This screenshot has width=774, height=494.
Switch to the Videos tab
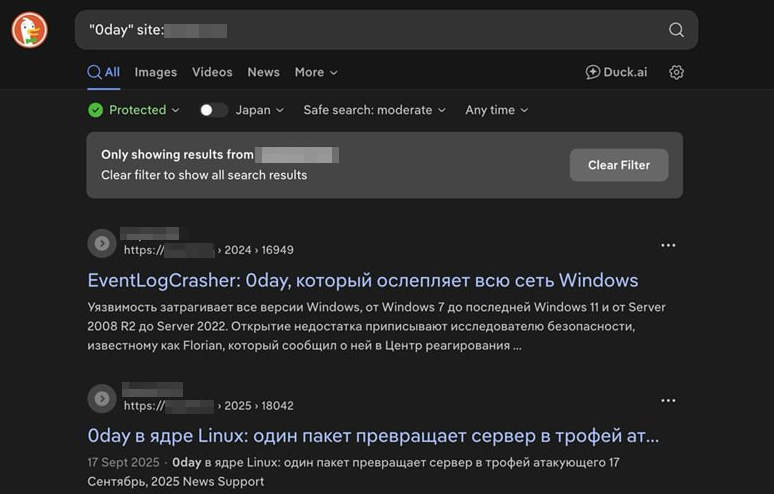coord(212,72)
